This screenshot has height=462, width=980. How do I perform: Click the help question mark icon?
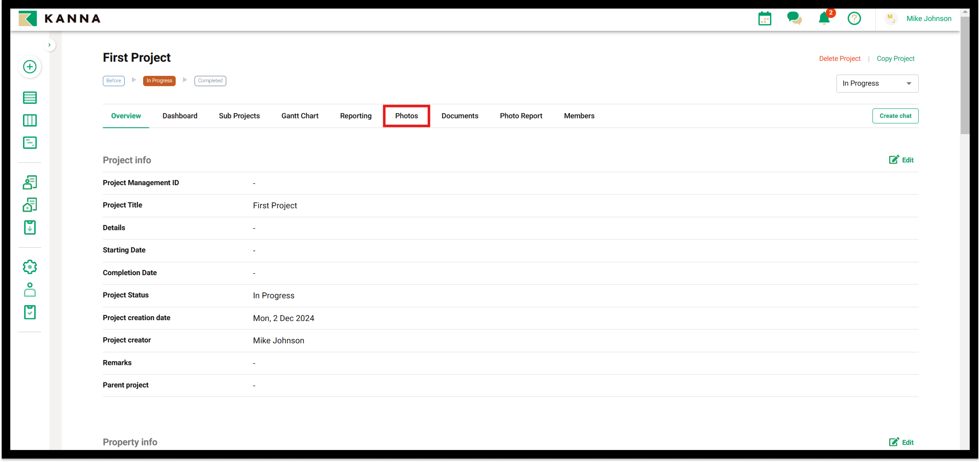[854, 19]
